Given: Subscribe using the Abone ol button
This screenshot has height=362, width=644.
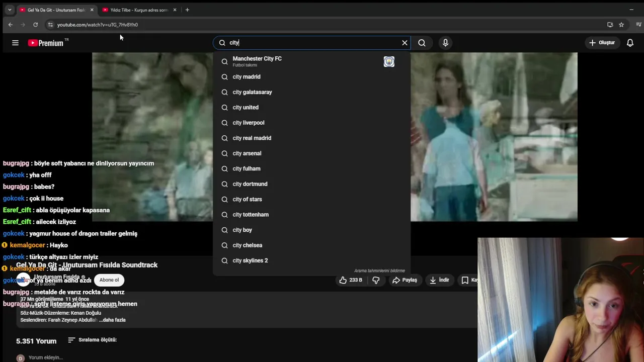Looking at the screenshot, I should pyautogui.click(x=109, y=280).
